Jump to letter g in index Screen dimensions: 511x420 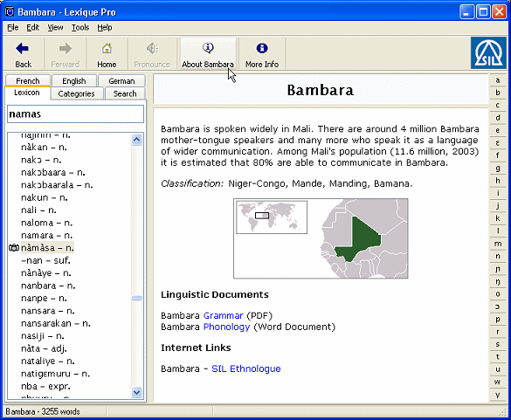pos(498,169)
